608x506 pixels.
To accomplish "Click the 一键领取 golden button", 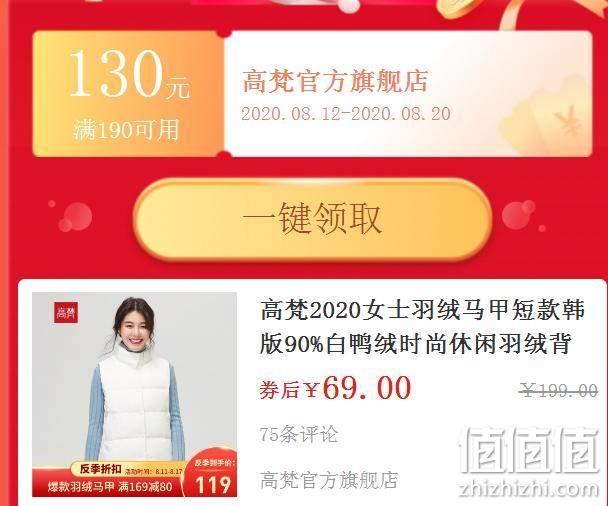I will 313,219.
